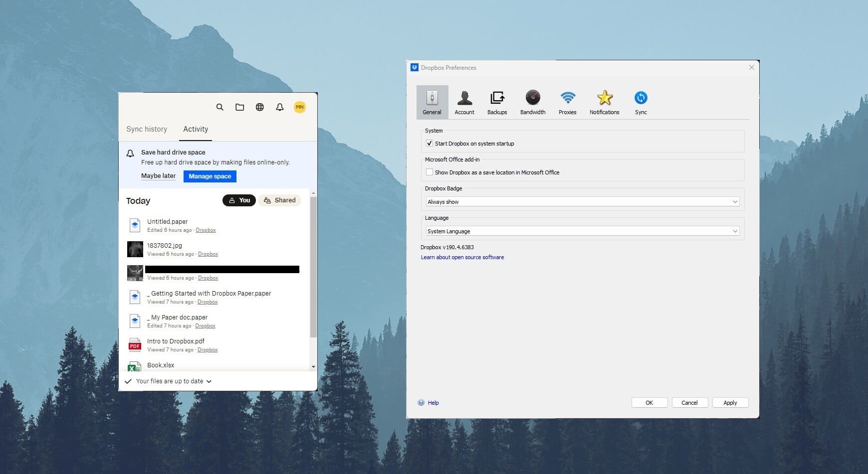Open _ My Paper doc.paper name
This screenshot has height=474, width=868.
click(178, 317)
